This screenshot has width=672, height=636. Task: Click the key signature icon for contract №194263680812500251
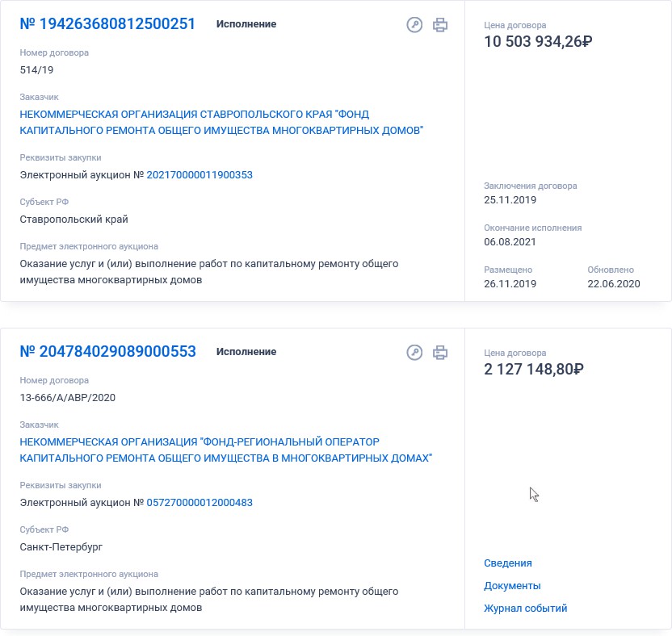click(414, 25)
